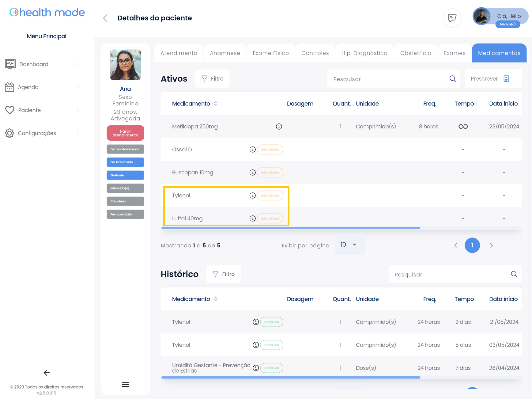532x399 pixels.
Task: Expand the Paciente submenu arrow
Action: [x=77, y=110]
